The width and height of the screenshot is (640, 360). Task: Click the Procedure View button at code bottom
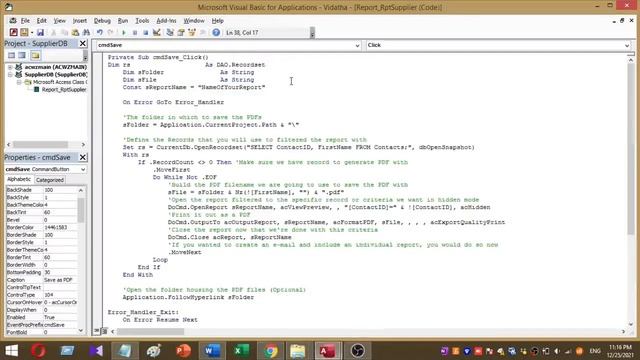[97, 331]
